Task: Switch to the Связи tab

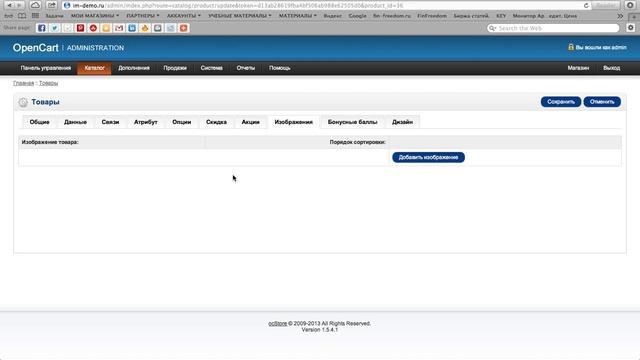Action: click(x=110, y=122)
